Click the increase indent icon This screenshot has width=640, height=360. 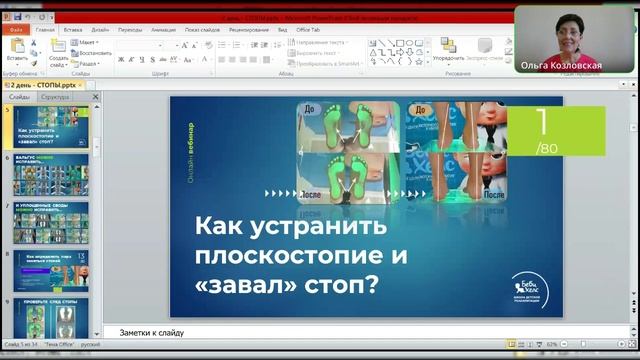click(264, 45)
